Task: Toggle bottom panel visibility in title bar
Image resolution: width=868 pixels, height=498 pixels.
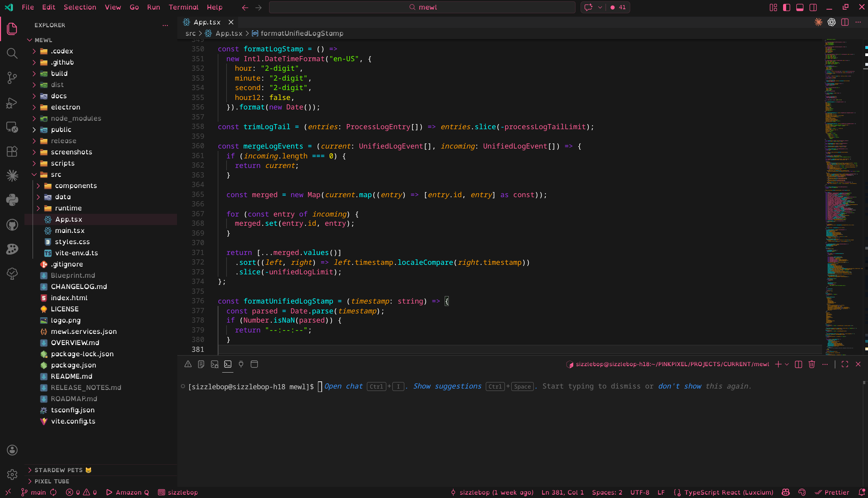Action: pyautogui.click(x=800, y=7)
